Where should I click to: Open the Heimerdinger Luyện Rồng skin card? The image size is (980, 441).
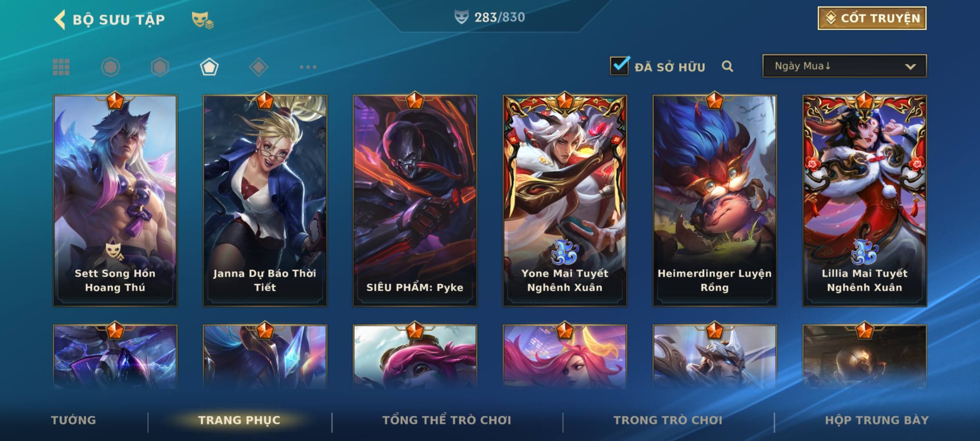pos(715,200)
